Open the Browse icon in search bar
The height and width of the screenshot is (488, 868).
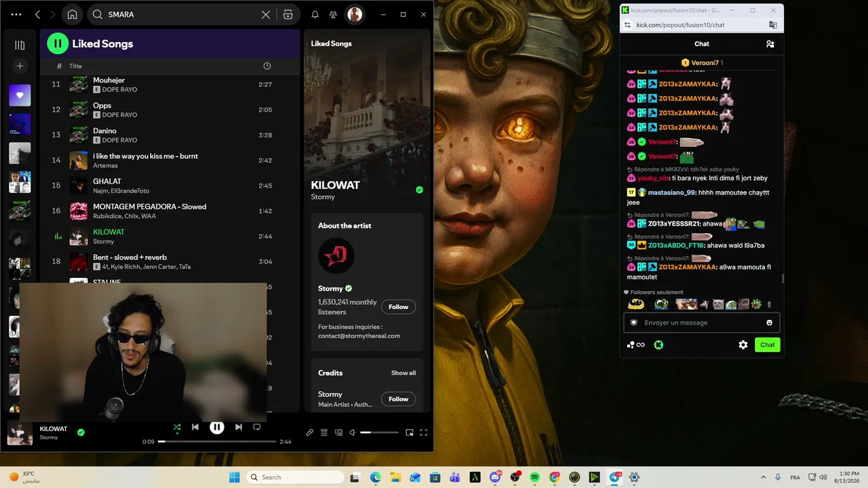(288, 14)
